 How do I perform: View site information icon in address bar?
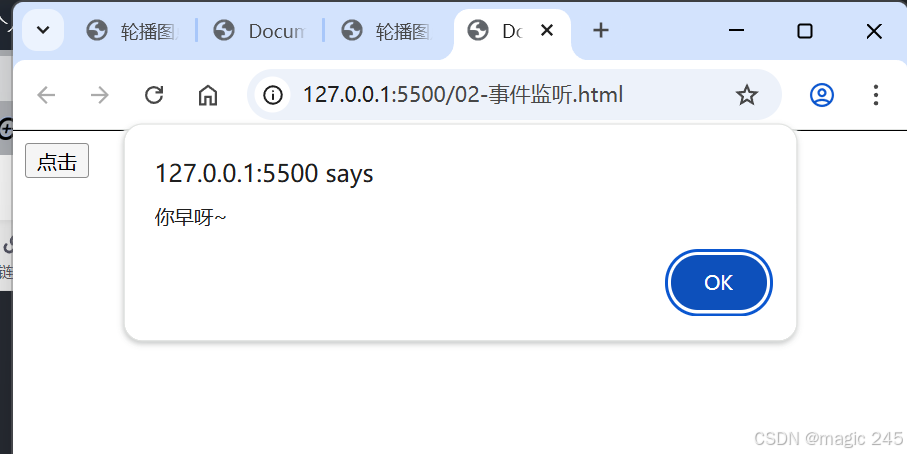click(x=272, y=95)
